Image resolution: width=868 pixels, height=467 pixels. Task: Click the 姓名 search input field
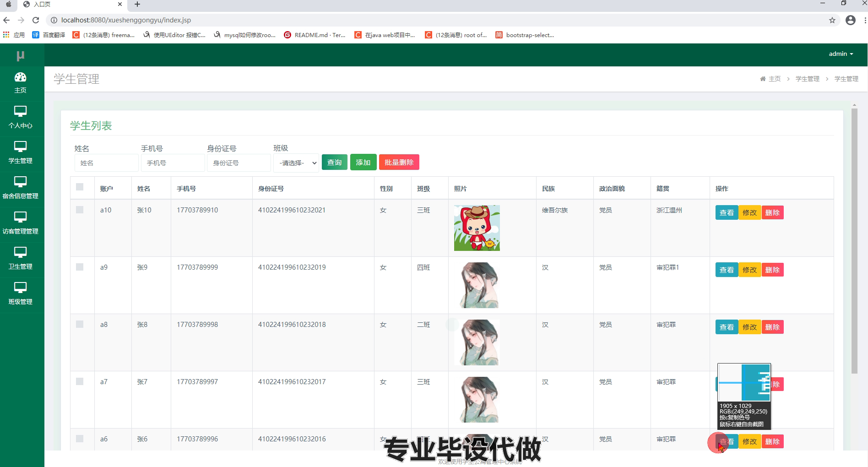coord(106,163)
